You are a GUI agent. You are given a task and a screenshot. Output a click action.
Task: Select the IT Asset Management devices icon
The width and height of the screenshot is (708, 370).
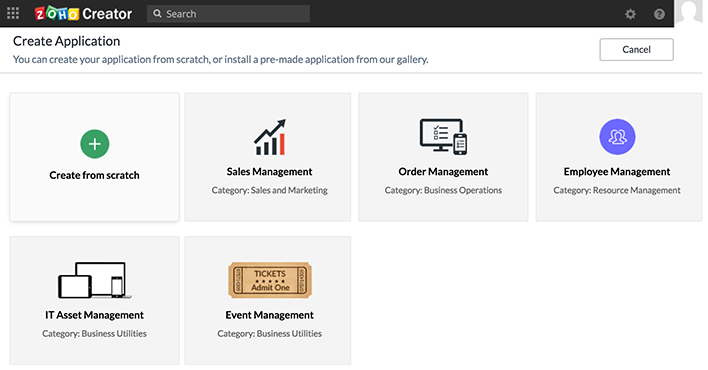click(94, 280)
